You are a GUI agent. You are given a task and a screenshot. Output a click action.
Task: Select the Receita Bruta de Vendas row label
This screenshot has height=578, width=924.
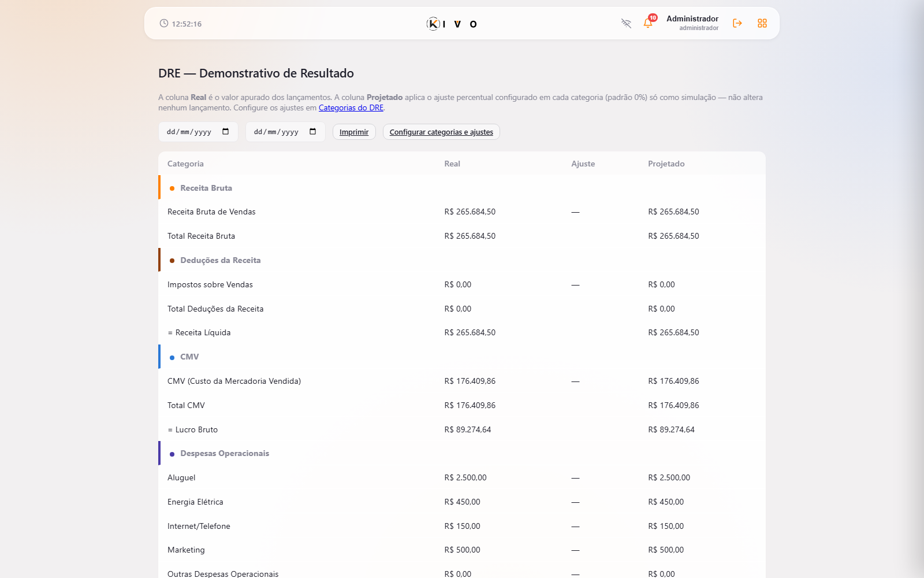click(x=211, y=212)
